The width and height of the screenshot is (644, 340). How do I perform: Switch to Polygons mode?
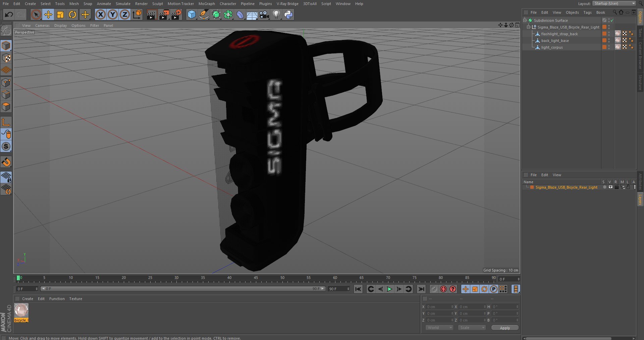pos(6,107)
